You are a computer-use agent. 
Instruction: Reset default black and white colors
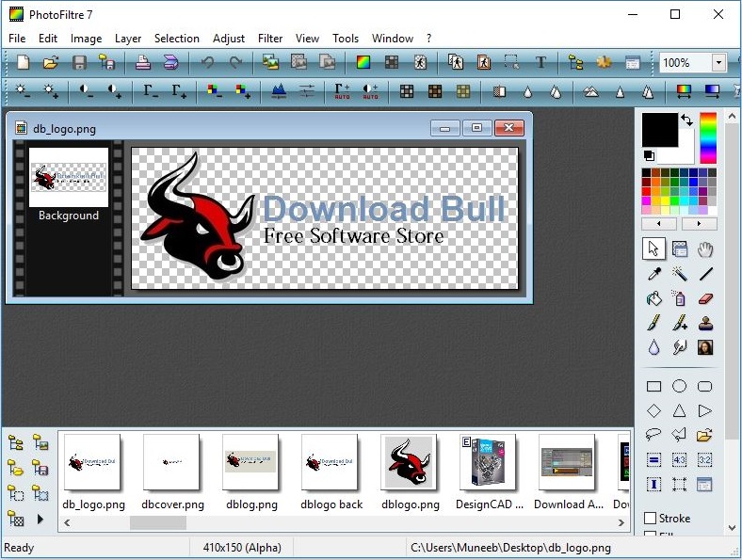point(649,155)
